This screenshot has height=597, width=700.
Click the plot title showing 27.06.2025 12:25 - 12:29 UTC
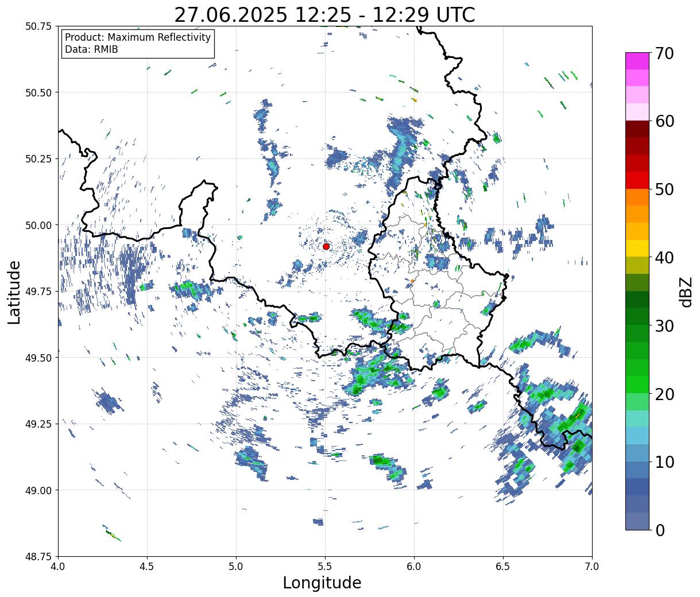click(x=325, y=14)
